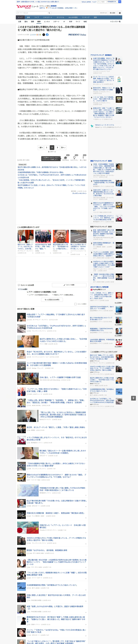Open the ライブ tab in the dark navigation bar

click(x=37, y=17)
